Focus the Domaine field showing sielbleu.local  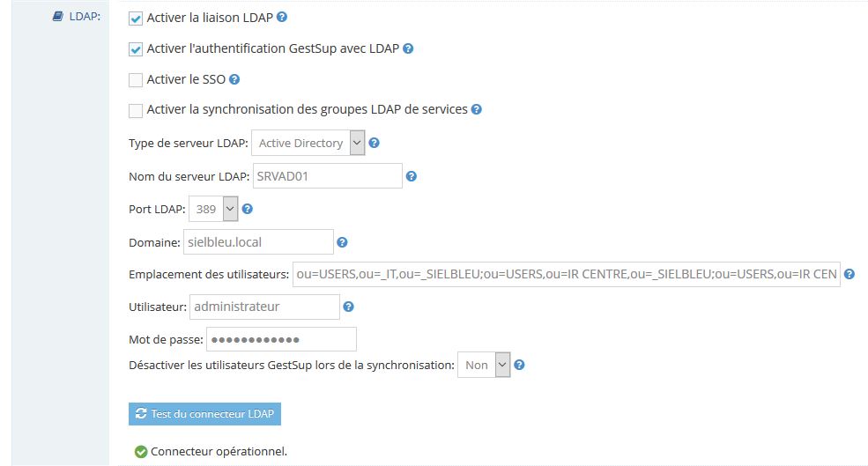click(x=258, y=242)
